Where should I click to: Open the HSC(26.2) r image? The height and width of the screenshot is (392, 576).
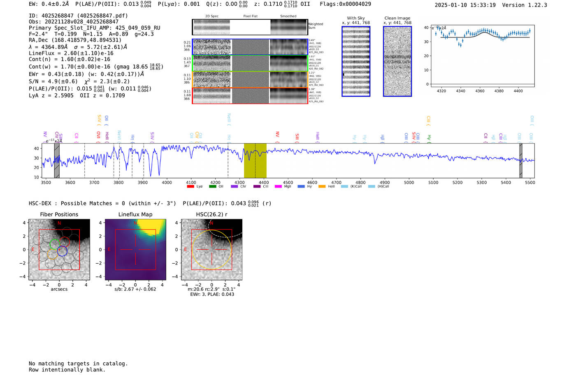[211, 250]
